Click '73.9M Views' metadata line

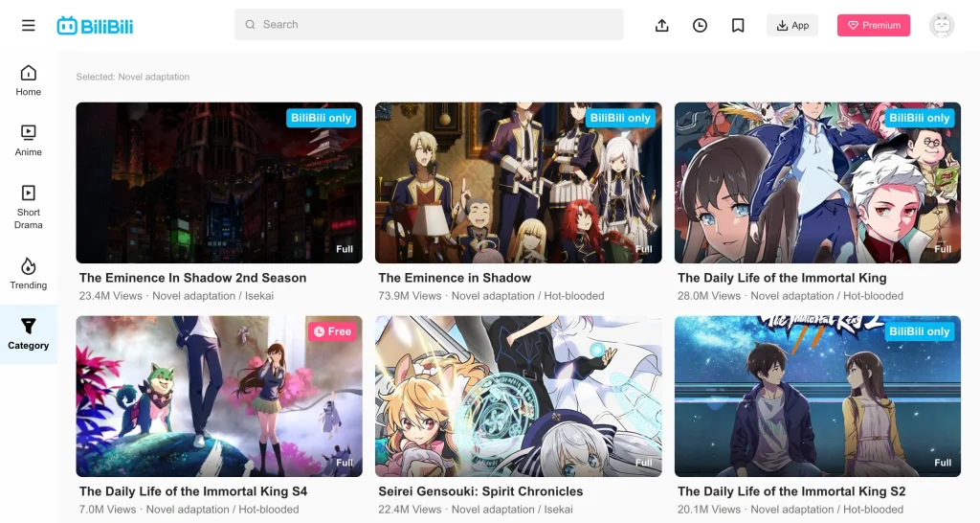coord(491,296)
